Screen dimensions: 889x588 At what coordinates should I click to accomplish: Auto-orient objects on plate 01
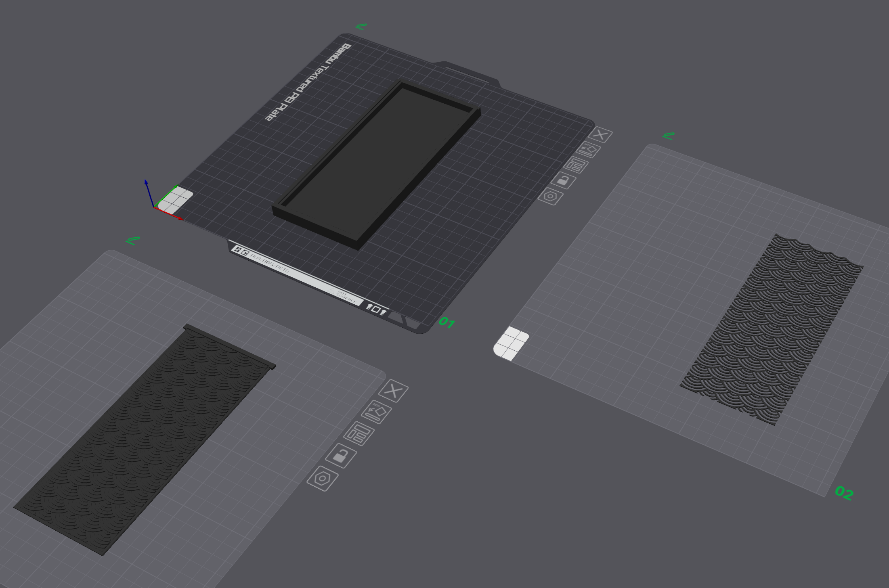[588, 150]
